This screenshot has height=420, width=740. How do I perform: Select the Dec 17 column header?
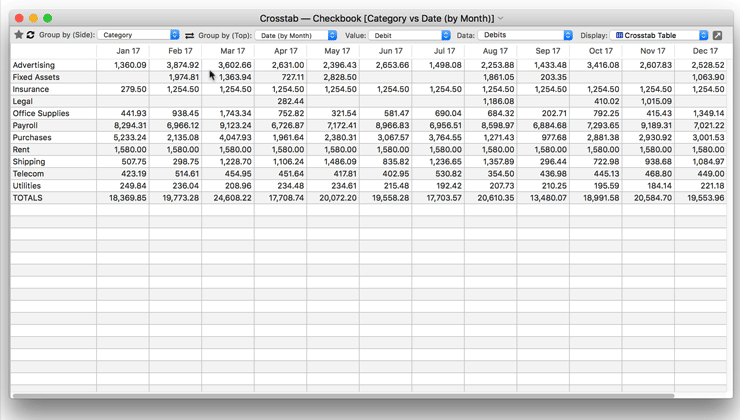705,51
